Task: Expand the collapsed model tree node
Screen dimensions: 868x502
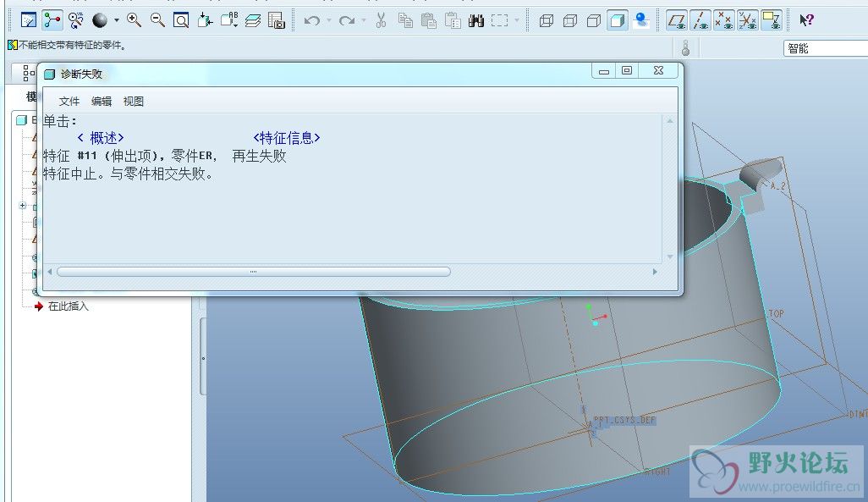Action: click(23, 206)
